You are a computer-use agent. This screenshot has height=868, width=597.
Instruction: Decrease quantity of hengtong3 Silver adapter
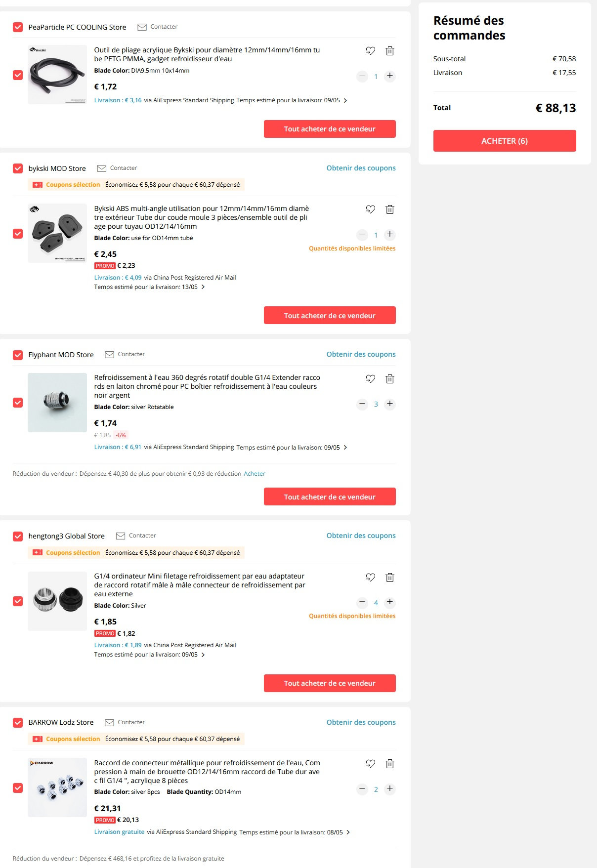362,602
